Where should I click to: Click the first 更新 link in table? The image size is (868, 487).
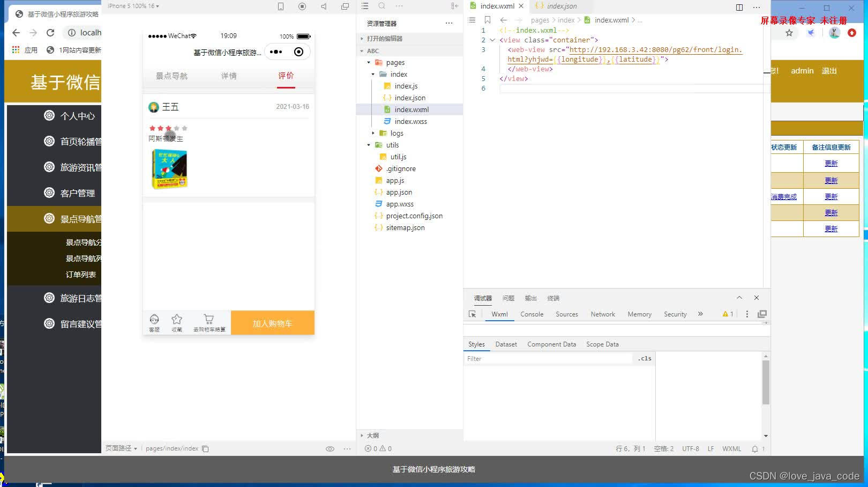tap(831, 164)
